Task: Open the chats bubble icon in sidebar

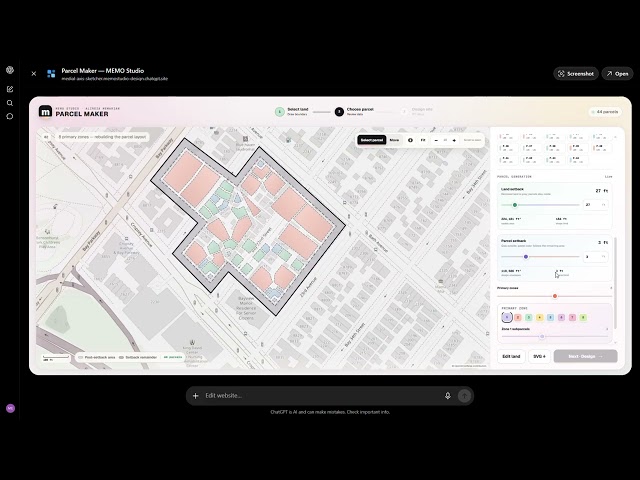Action: point(10,116)
